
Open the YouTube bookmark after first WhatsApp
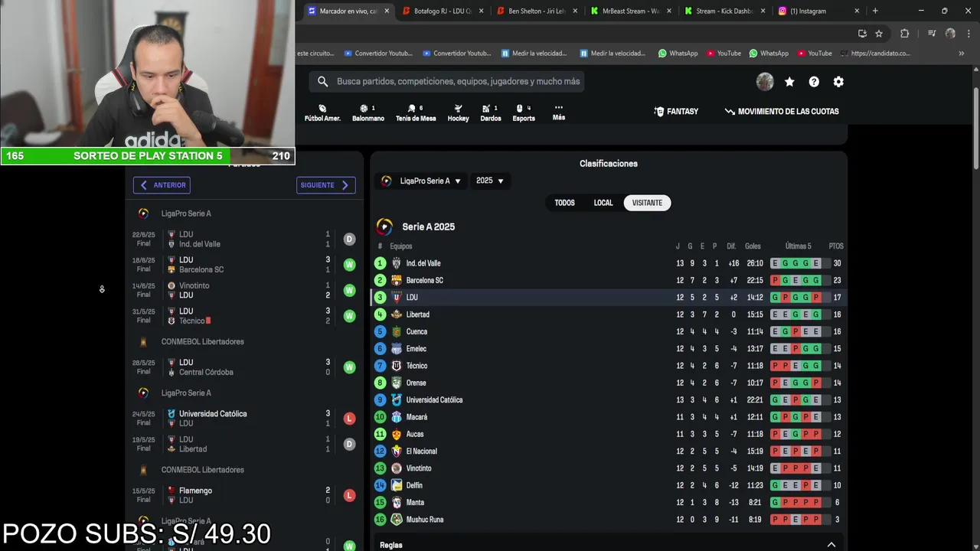click(x=724, y=54)
